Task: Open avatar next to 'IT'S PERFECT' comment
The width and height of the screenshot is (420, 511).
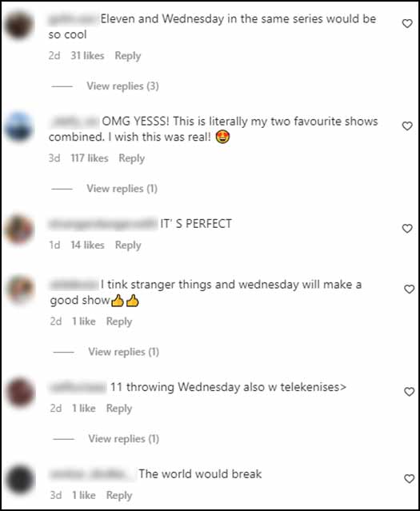Action: point(19,229)
